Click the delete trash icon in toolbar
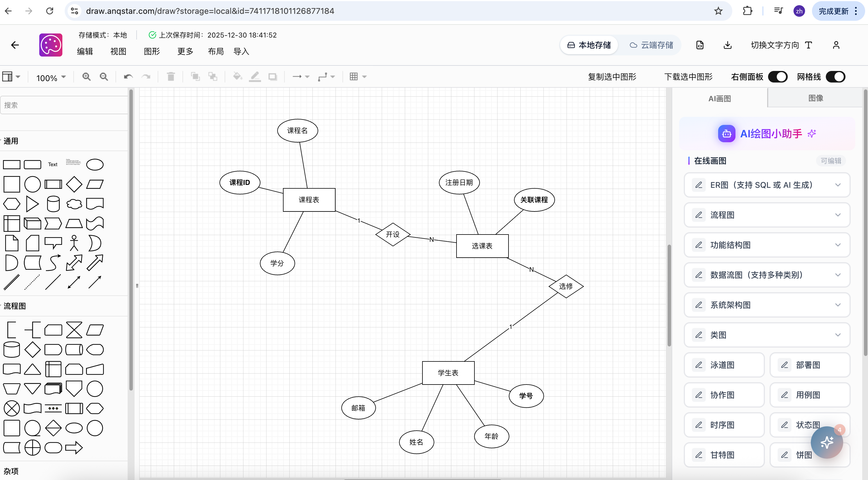 click(x=171, y=77)
